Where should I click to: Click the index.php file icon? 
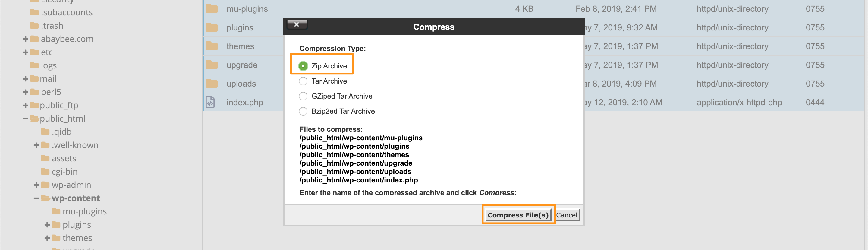(210, 102)
